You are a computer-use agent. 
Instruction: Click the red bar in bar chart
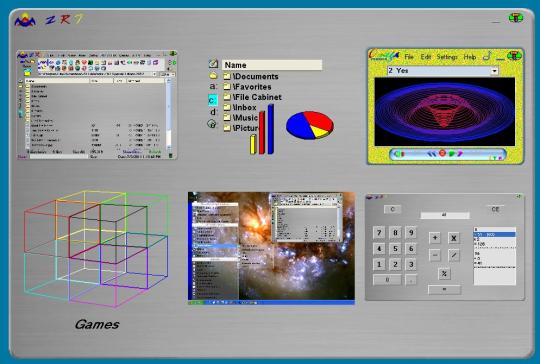pos(262,133)
